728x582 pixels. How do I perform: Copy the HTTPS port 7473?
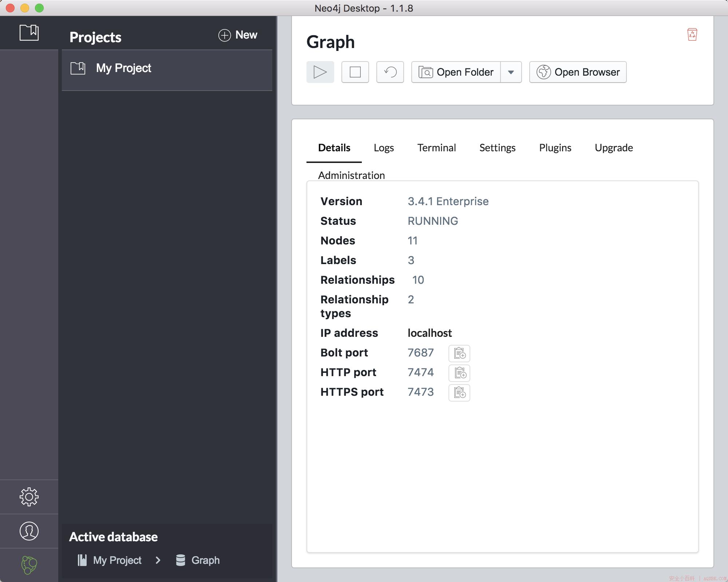(459, 392)
